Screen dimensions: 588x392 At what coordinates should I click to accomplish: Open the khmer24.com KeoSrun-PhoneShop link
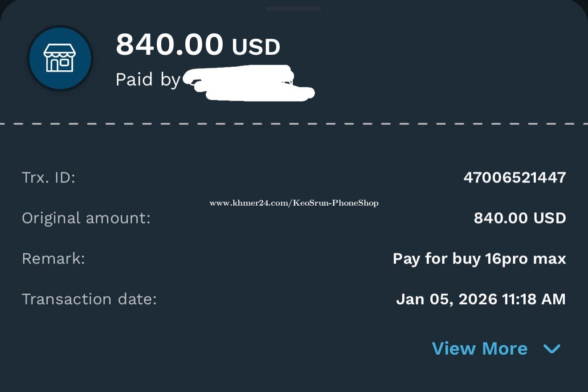coord(294,203)
